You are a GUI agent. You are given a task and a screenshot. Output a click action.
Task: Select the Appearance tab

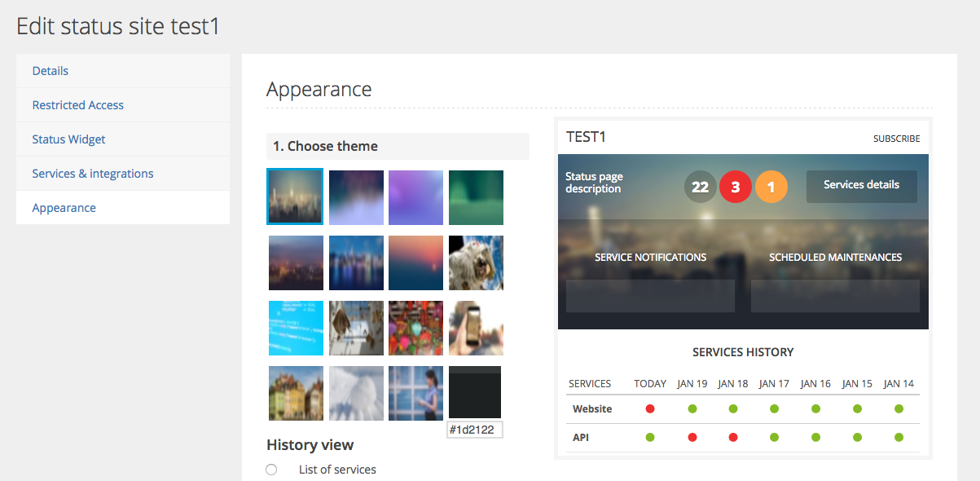tap(123, 208)
